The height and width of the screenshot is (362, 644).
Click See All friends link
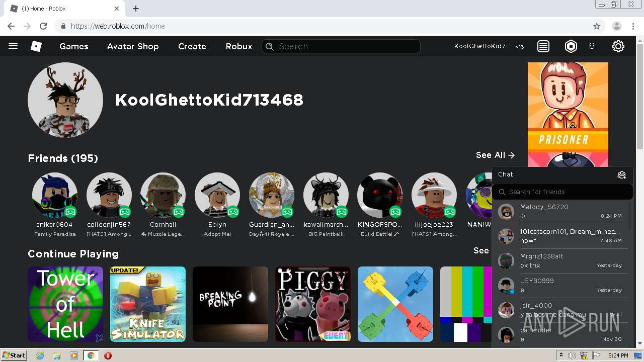pos(495,155)
